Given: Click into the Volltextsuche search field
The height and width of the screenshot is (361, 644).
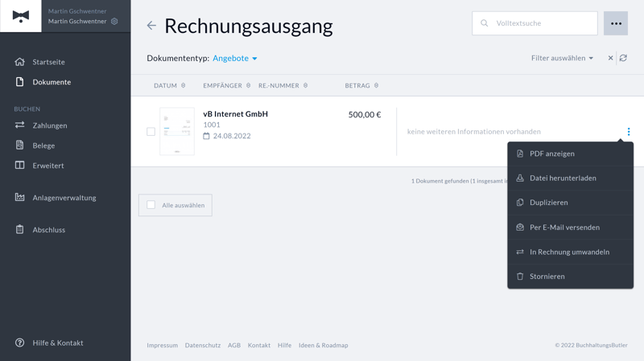Looking at the screenshot, I should (x=541, y=23).
